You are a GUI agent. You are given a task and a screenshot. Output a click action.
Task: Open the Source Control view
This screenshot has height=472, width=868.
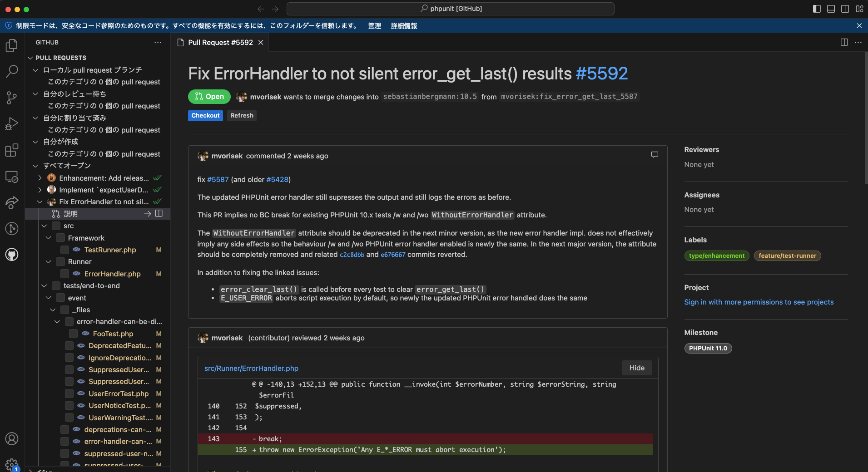tap(12, 98)
